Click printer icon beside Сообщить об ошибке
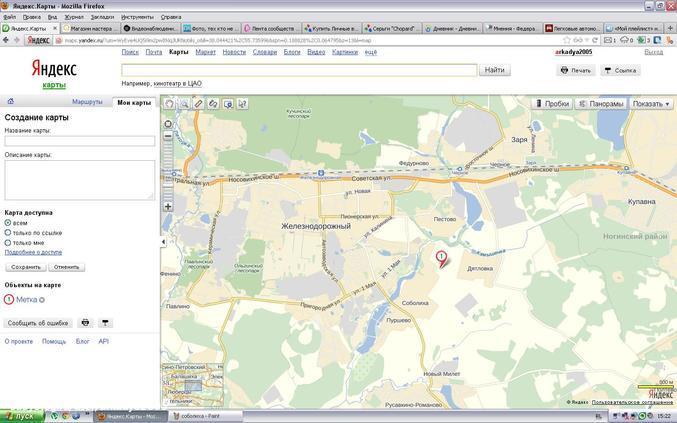Viewport: 677px width, 423px height. point(85,323)
